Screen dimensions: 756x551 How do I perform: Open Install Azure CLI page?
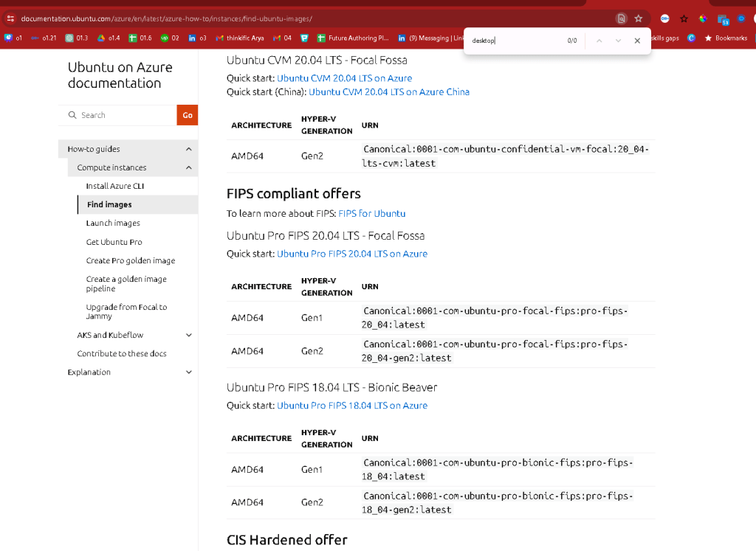115,186
